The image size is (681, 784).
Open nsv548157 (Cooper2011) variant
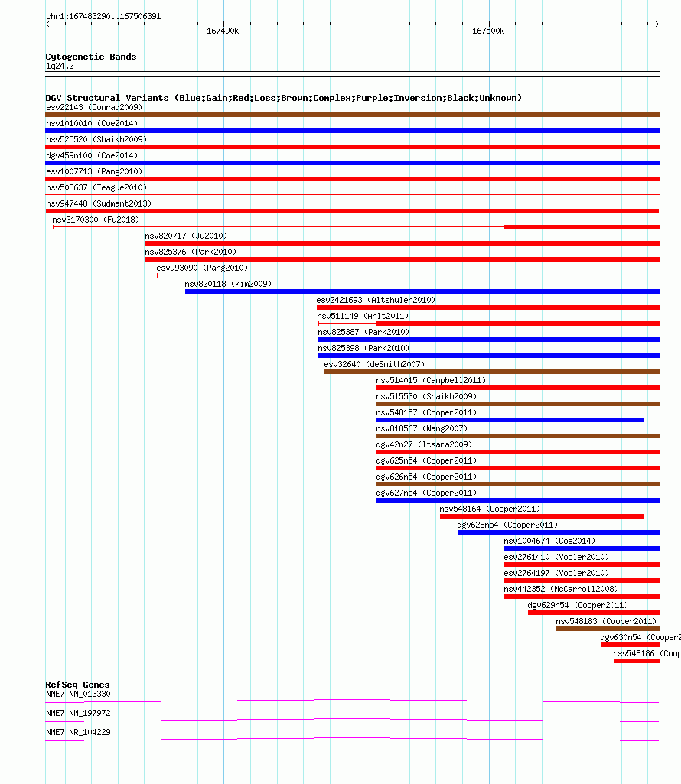[426, 412]
